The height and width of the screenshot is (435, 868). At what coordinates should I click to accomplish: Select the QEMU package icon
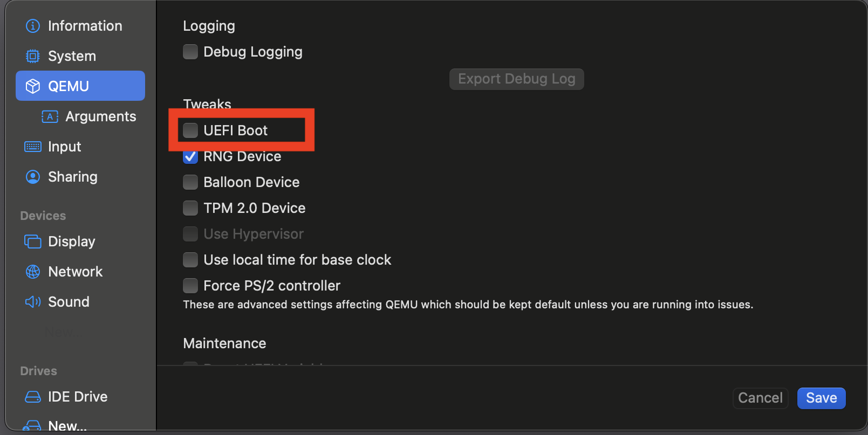coord(32,86)
